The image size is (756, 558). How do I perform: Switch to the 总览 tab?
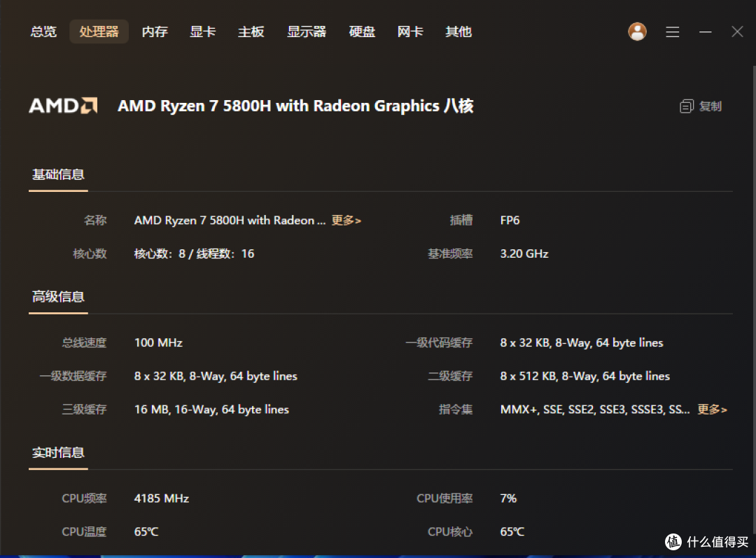[43, 32]
